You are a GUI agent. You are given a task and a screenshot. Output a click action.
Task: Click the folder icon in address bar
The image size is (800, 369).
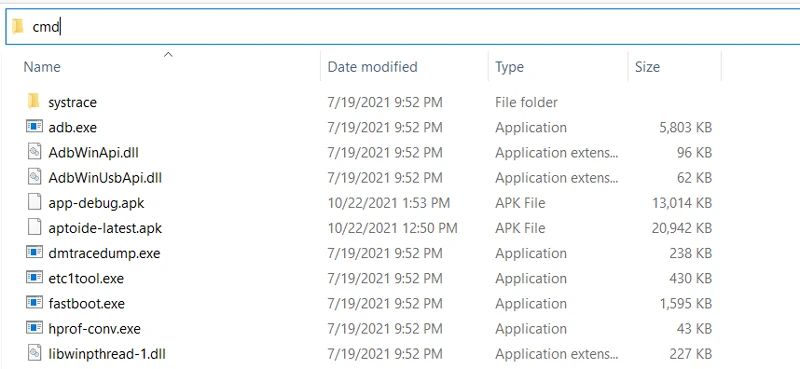tap(18, 27)
